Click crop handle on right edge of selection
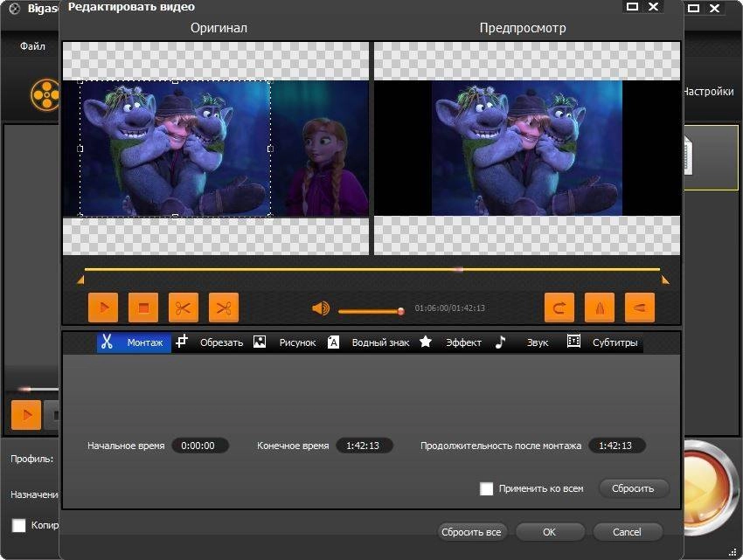 pos(270,149)
